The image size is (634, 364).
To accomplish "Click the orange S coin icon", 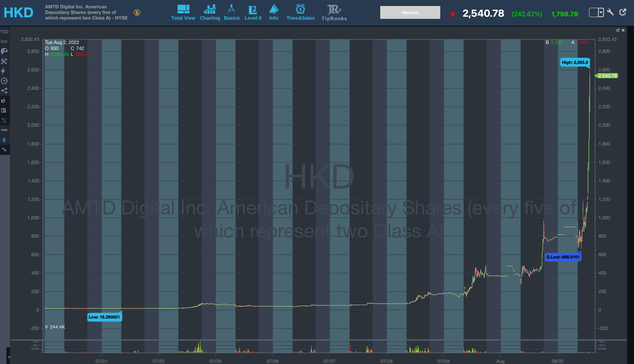I will pyautogui.click(x=137, y=12).
